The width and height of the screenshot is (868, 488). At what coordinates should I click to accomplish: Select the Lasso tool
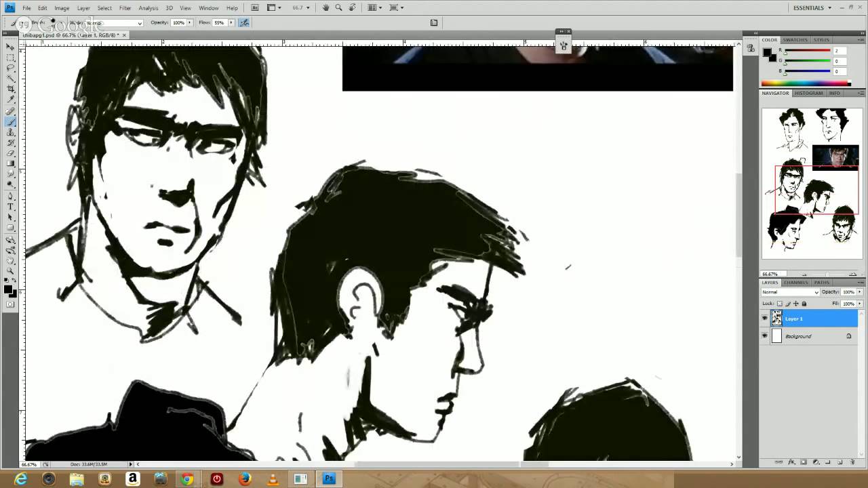[10, 68]
